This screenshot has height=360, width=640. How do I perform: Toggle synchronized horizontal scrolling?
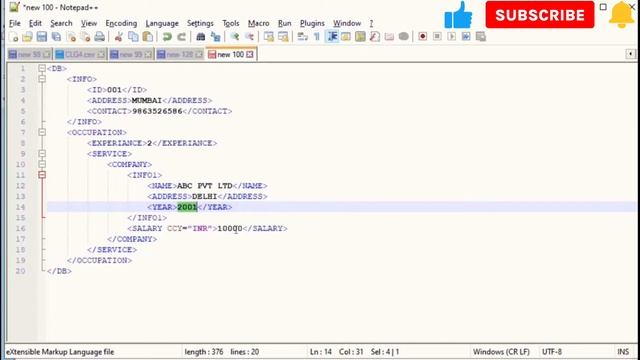[x=283, y=37]
